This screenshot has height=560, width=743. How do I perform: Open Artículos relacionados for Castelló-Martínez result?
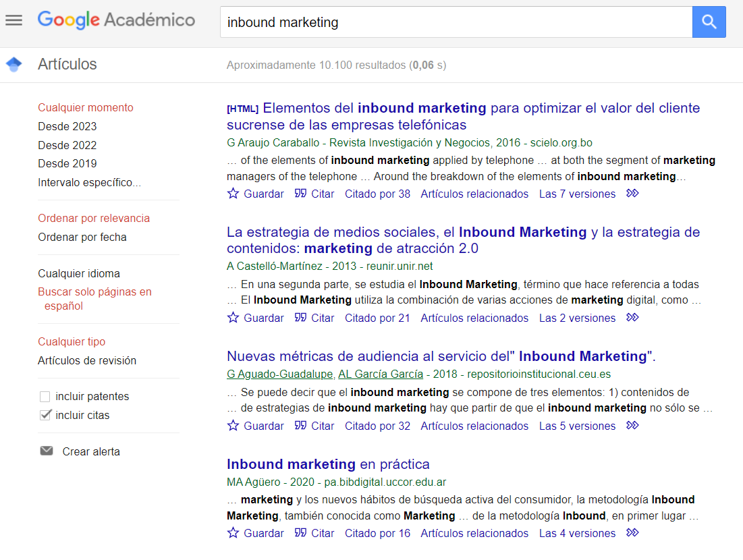474,318
